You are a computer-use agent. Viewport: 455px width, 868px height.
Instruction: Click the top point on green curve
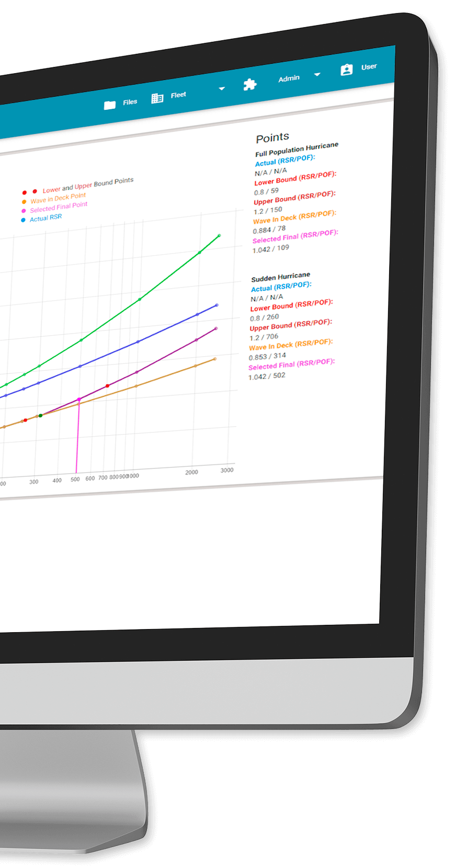click(x=219, y=236)
